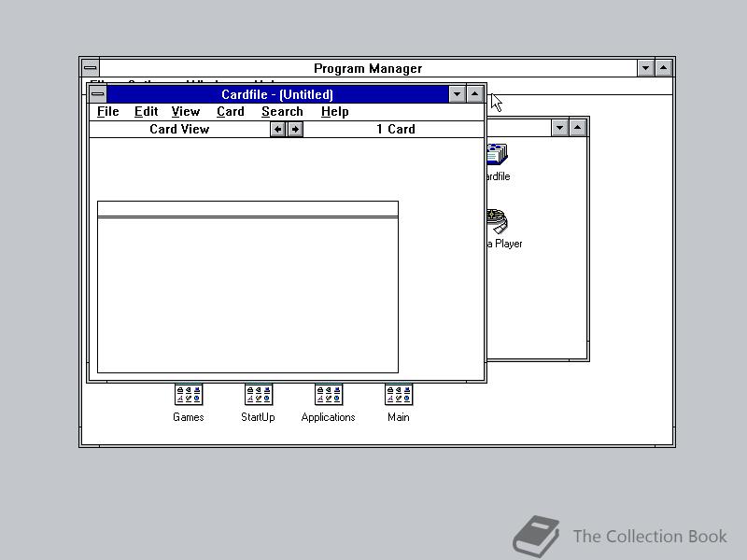The image size is (747, 560).
Task: Open the StartUp program group icon
Action: tap(259, 395)
